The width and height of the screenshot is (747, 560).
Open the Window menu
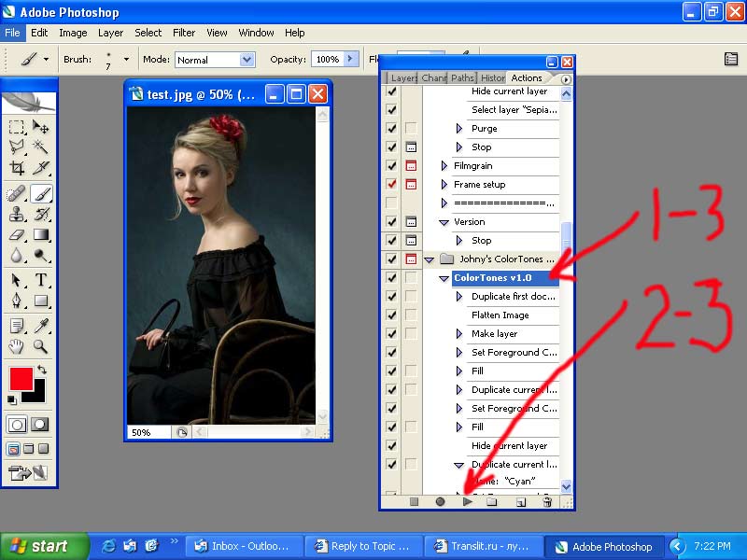(x=256, y=33)
